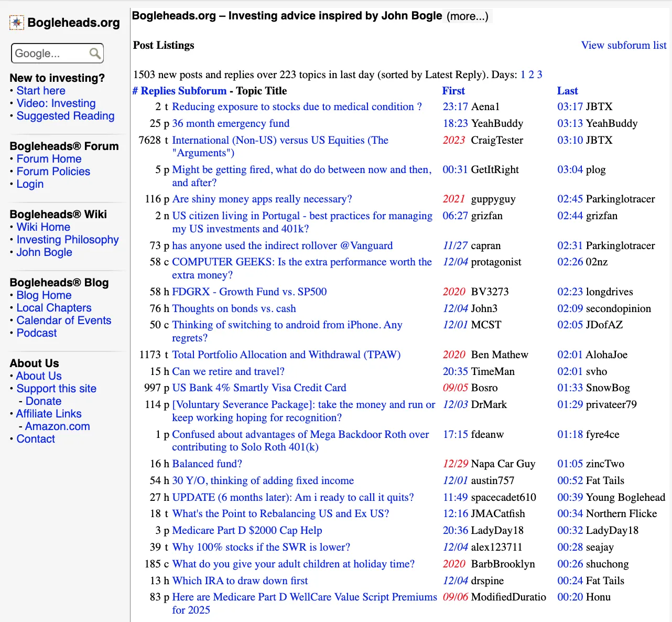Open Video: Investing link
The height and width of the screenshot is (622, 672).
pyautogui.click(x=56, y=103)
